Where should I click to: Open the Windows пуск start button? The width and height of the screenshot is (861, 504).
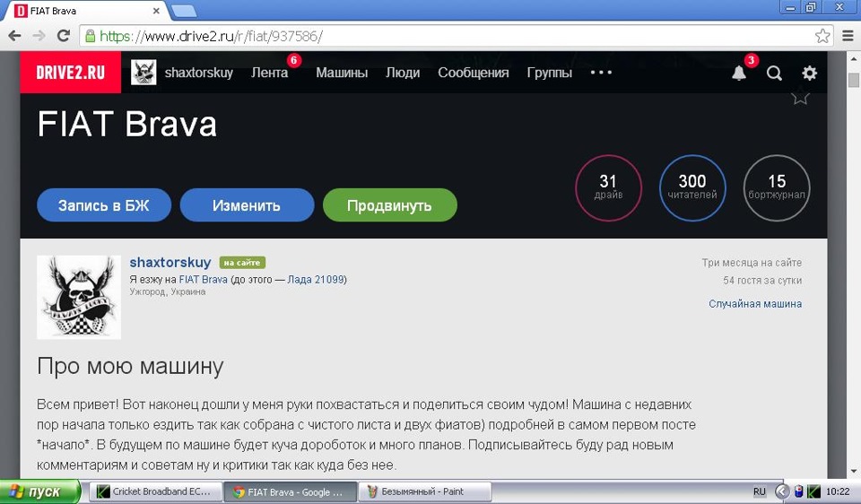[x=39, y=491]
